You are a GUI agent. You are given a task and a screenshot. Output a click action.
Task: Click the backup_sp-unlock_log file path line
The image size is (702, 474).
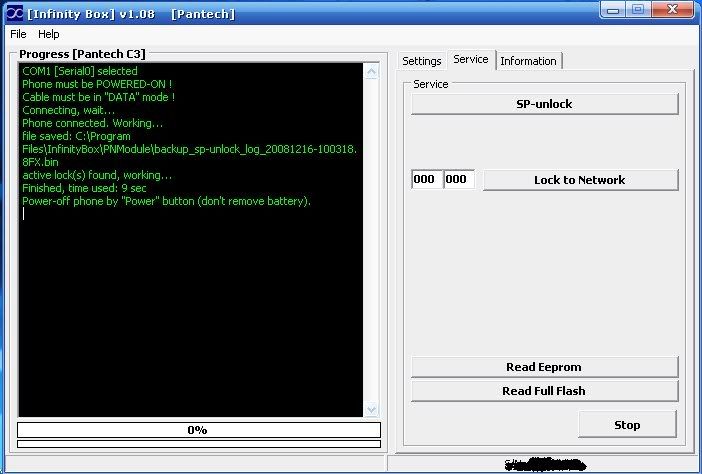click(189, 149)
